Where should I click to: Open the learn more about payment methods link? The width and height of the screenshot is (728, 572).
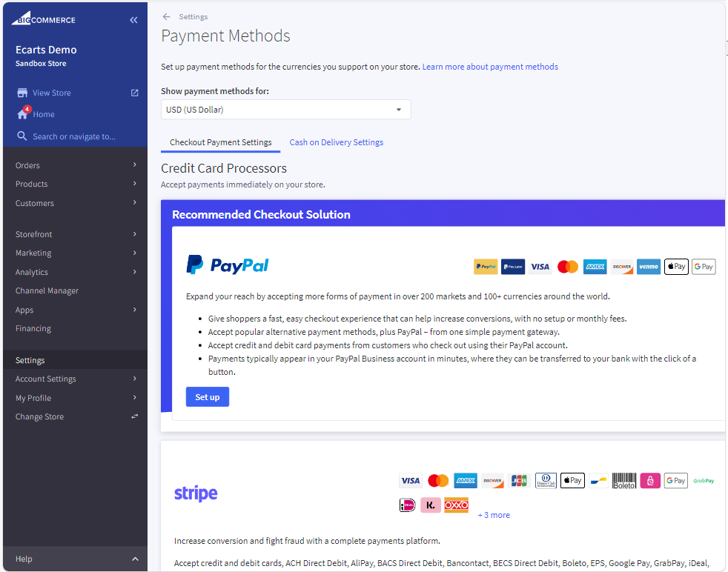pos(490,66)
